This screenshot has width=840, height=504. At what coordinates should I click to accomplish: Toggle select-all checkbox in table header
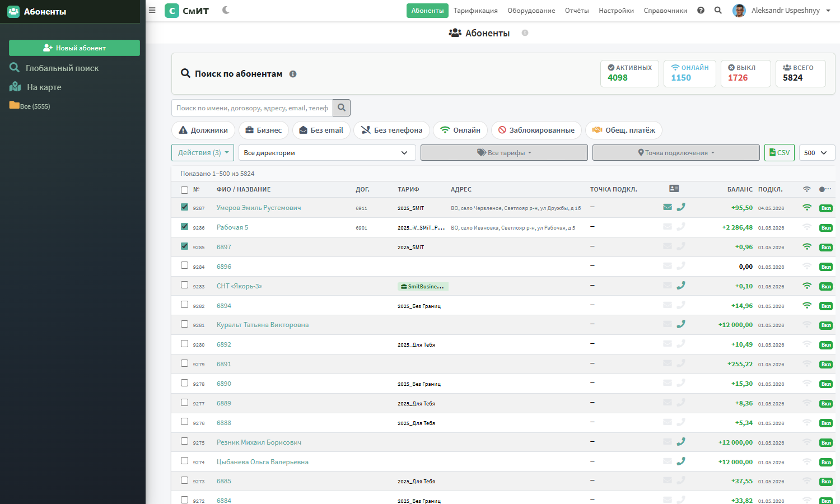tap(184, 190)
